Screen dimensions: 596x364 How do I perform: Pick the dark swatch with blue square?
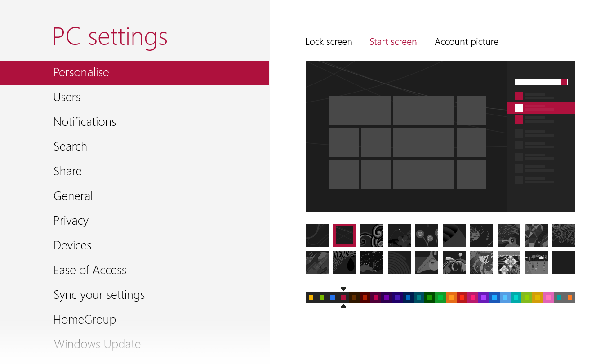point(333,297)
